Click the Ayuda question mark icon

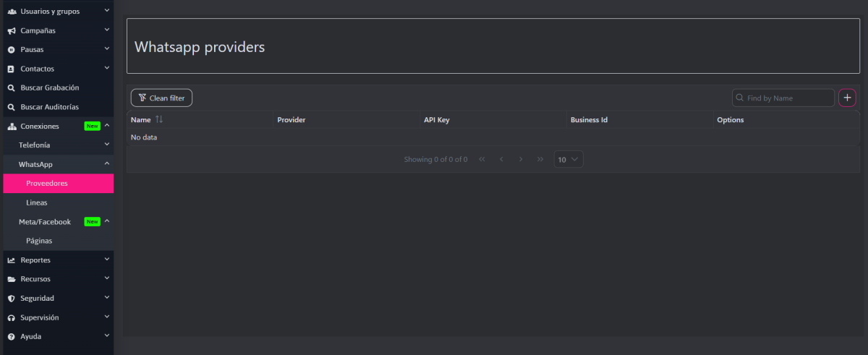pyautogui.click(x=12, y=336)
